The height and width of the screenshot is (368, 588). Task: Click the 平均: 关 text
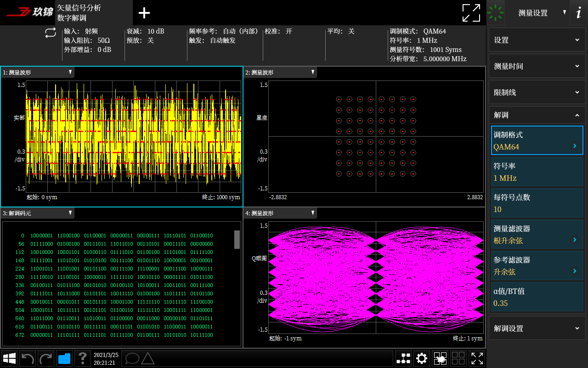click(x=341, y=31)
